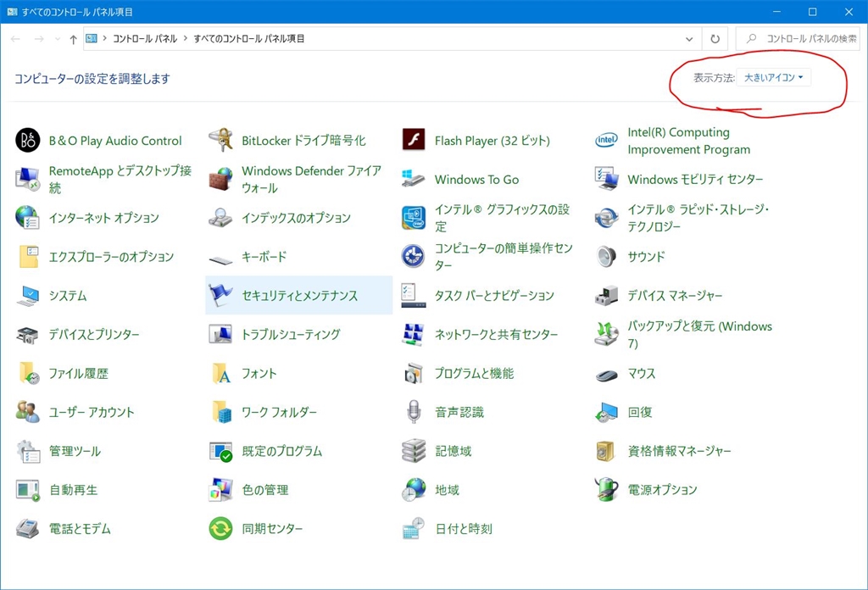Expand the address bar history dropdown
The width and height of the screenshot is (868, 590).
[689, 39]
